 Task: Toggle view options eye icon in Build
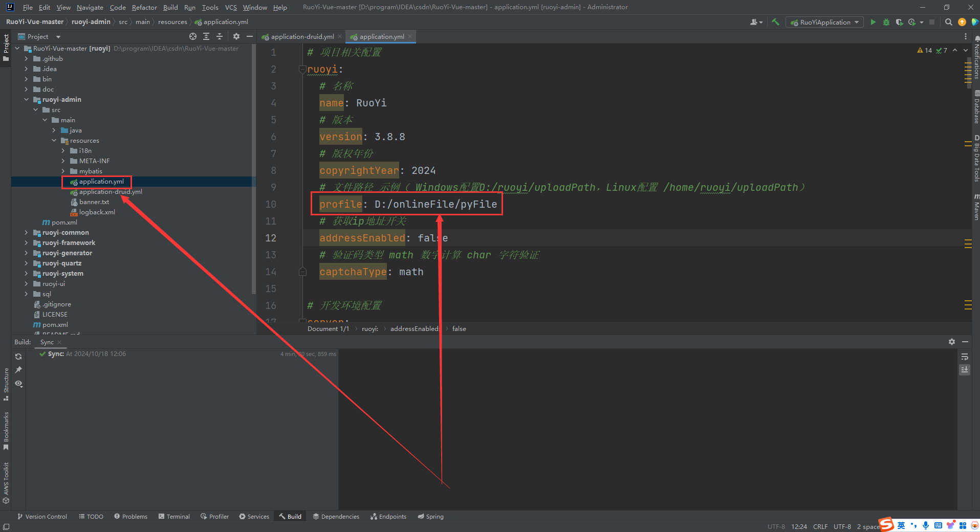pos(18,383)
